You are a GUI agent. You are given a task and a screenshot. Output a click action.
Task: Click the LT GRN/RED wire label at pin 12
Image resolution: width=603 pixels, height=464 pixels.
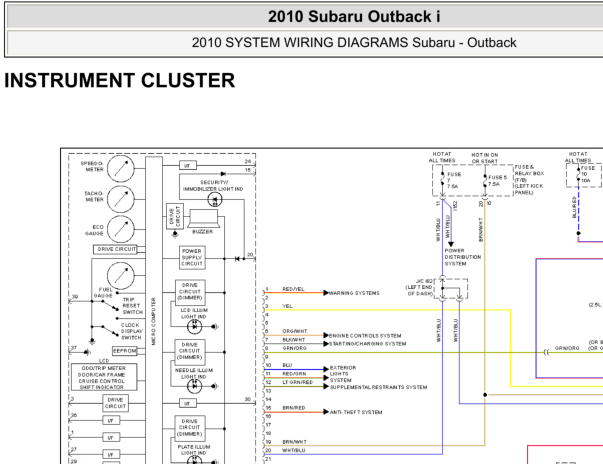298,382
